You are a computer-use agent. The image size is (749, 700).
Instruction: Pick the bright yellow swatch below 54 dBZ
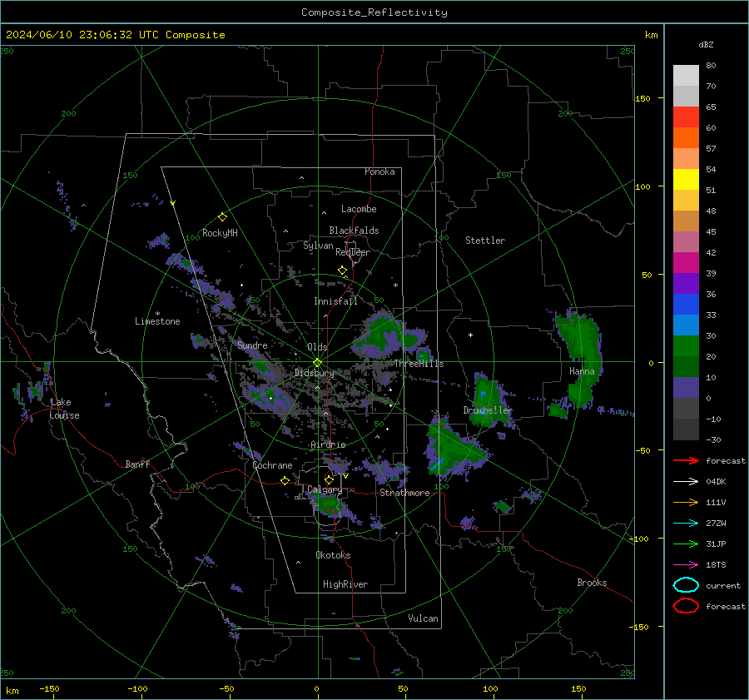pyautogui.click(x=686, y=180)
